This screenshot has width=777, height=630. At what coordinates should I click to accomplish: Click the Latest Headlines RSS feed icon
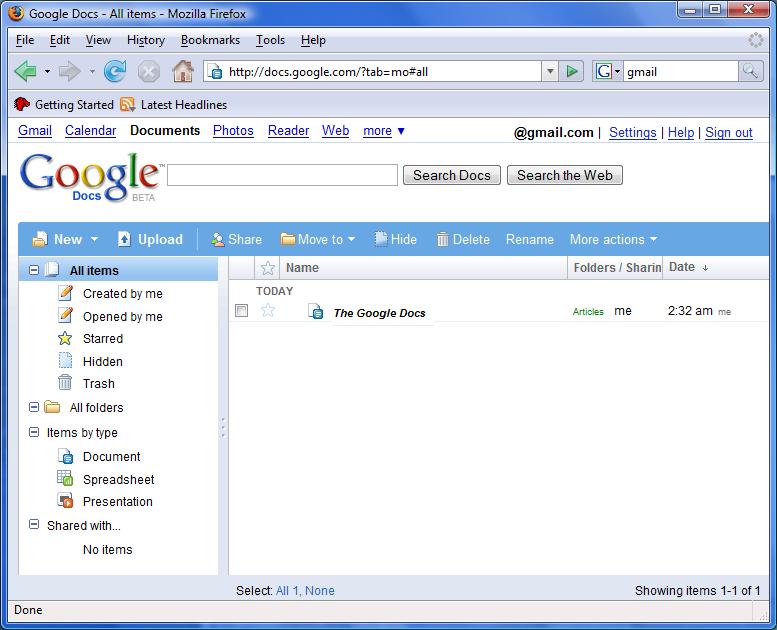pyautogui.click(x=127, y=105)
